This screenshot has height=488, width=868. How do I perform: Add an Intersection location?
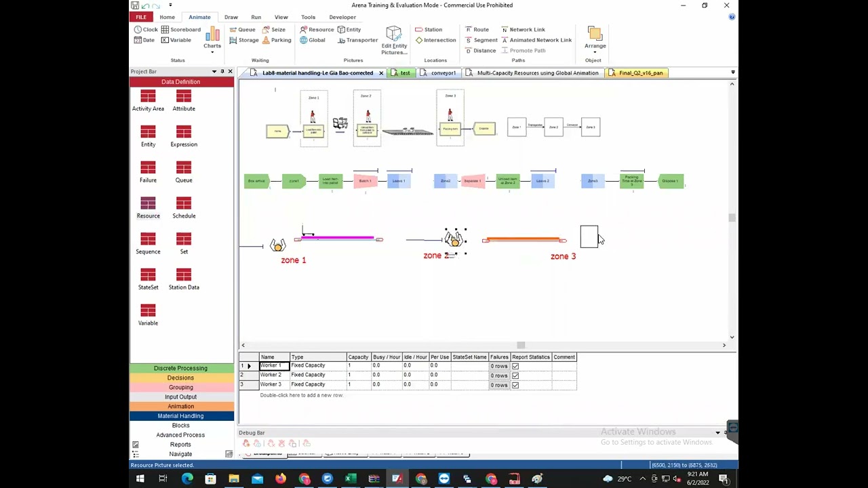click(x=435, y=40)
